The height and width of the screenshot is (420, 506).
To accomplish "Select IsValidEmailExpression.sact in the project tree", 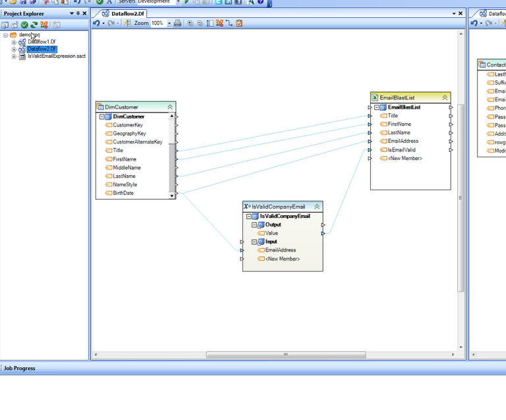I will 56,57.
